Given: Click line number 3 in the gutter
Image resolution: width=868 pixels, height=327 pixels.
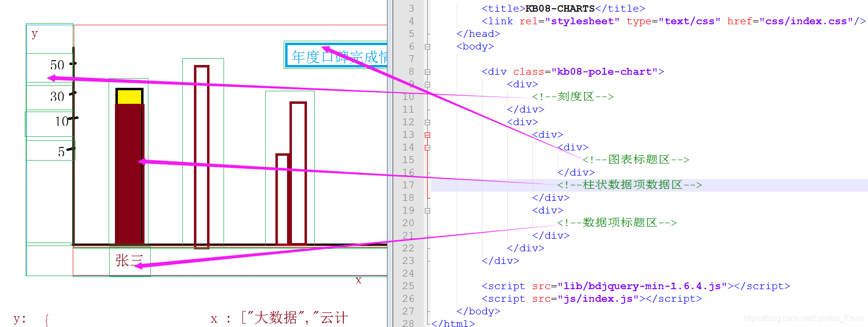Looking at the screenshot, I should (x=411, y=8).
